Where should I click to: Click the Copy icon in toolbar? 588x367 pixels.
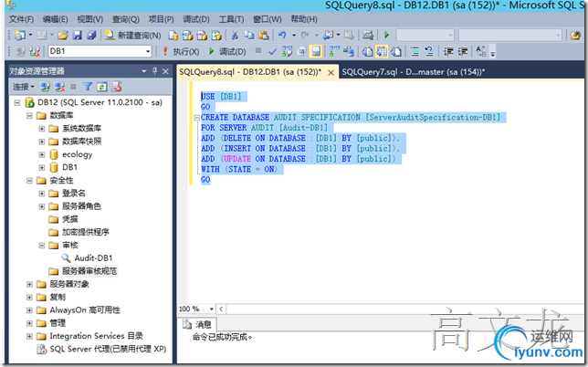(x=249, y=36)
